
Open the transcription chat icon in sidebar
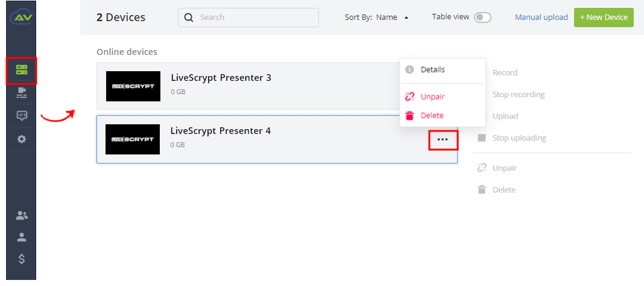click(22, 116)
